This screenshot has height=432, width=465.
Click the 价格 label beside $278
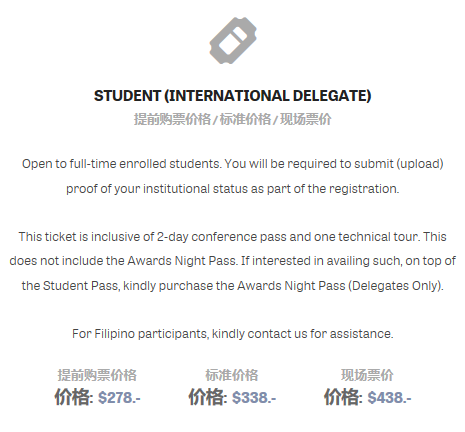tap(74, 397)
